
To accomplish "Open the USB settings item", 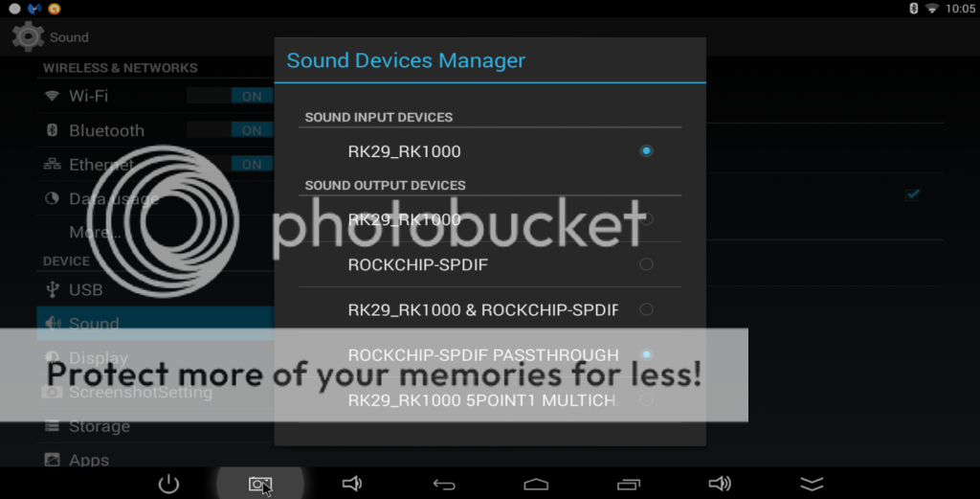I will (155, 289).
